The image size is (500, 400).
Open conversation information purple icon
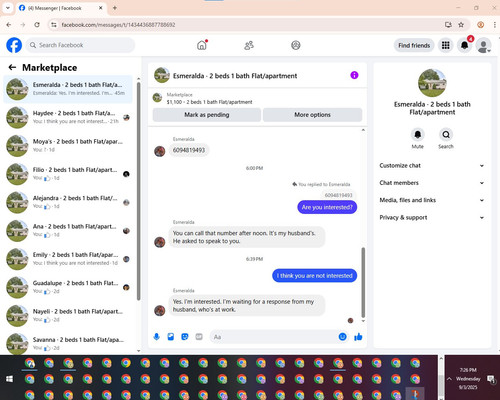pyautogui.click(x=354, y=75)
